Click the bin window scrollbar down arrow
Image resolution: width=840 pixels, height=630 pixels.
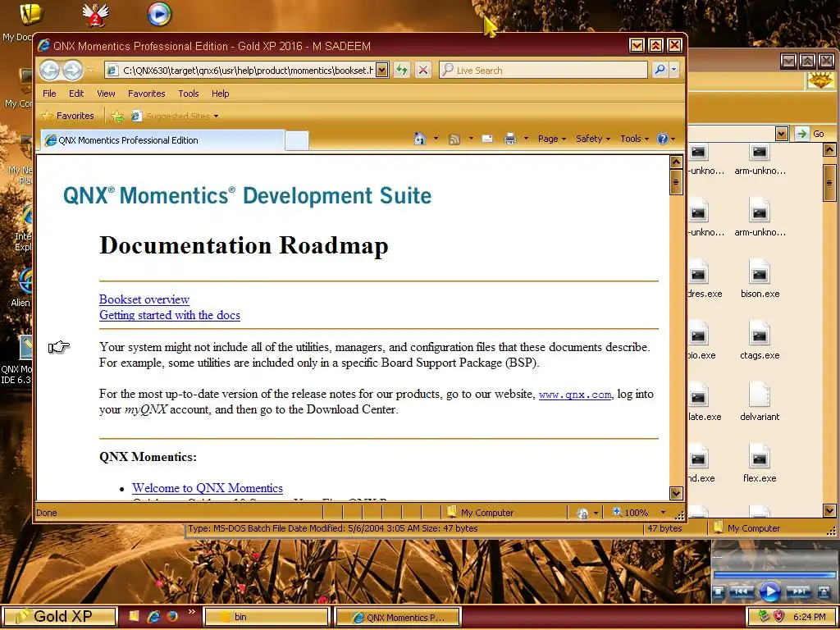tap(829, 510)
